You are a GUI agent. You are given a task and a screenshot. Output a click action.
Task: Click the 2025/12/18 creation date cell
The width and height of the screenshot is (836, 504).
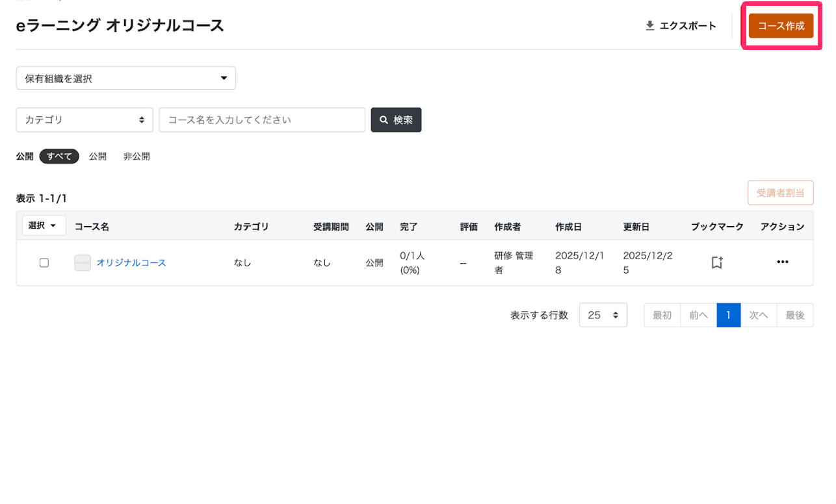580,262
